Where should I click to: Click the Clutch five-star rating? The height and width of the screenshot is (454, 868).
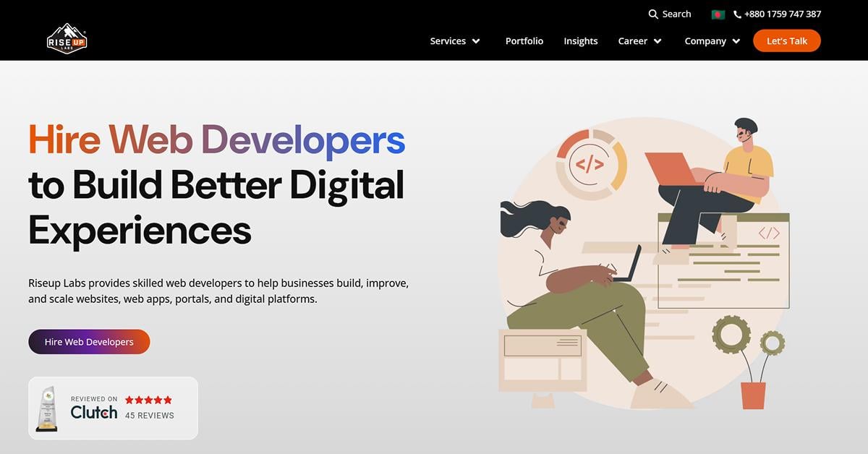[148, 400]
